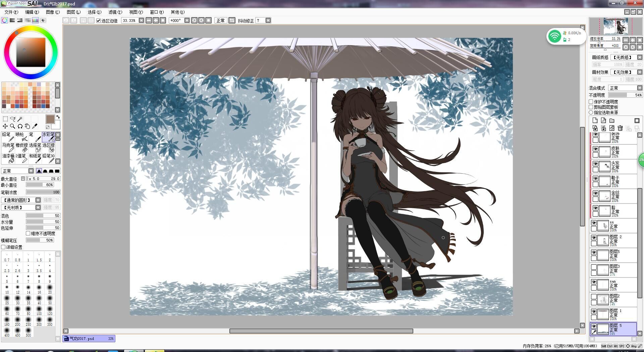The width and height of the screenshot is (644, 352).
Task: Click the 正常 view mode button
Action: click(x=221, y=20)
